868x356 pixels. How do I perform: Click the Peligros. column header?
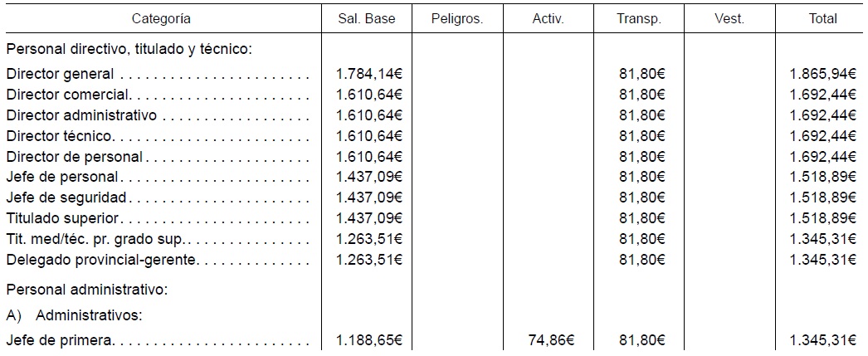(457, 19)
